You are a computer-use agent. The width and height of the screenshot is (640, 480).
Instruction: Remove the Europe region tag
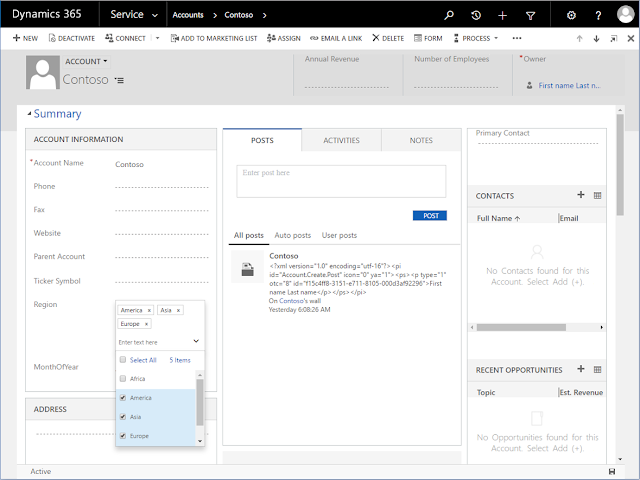pyautogui.click(x=146, y=324)
